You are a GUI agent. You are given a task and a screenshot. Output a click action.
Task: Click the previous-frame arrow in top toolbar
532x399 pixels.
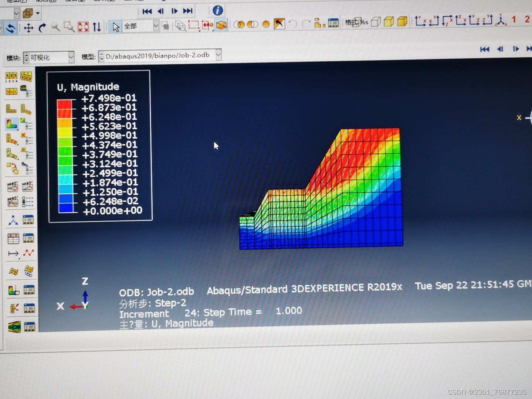pyautogui.click(x=160, y=11)
